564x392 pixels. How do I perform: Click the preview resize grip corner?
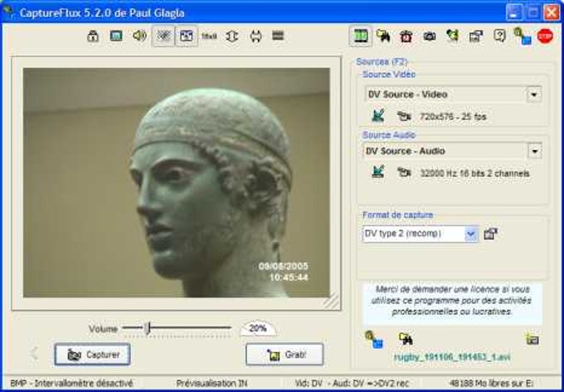tap(331, 301)
